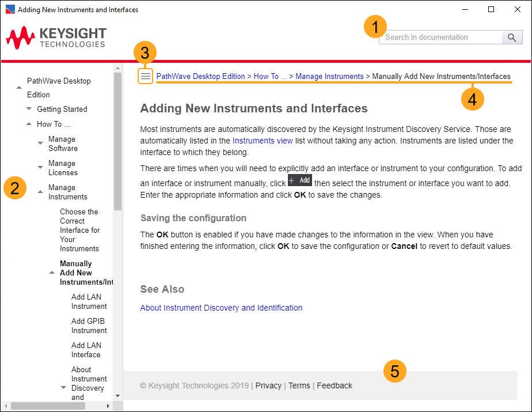Click the search magnifier button

click(512, 37)
